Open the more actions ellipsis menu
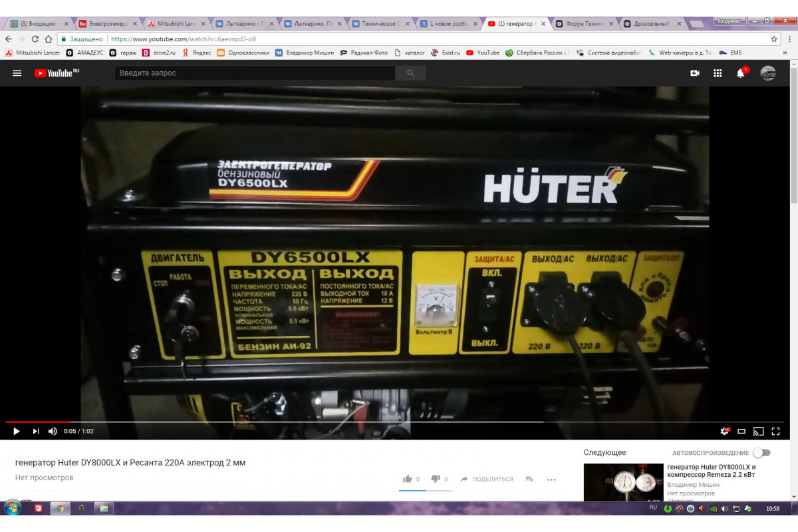Screen dimensions: 798x532 click(x=551, y=479)
